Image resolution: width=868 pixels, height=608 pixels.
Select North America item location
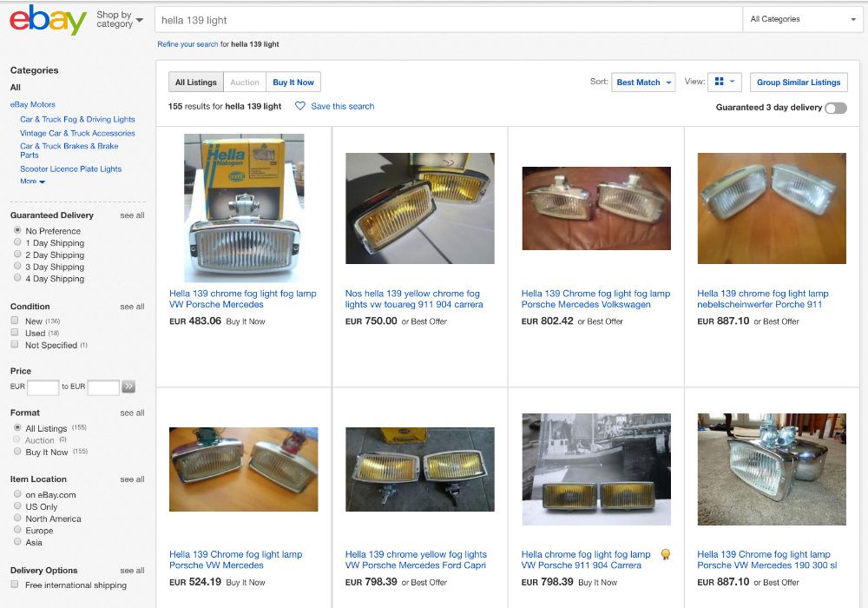tap(17, 518)
